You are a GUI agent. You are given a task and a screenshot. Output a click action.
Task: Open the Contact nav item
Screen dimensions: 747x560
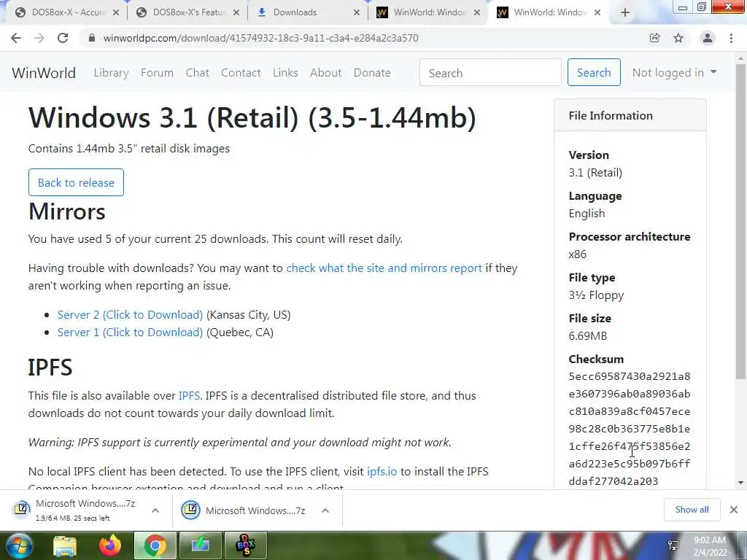point(241,73)
